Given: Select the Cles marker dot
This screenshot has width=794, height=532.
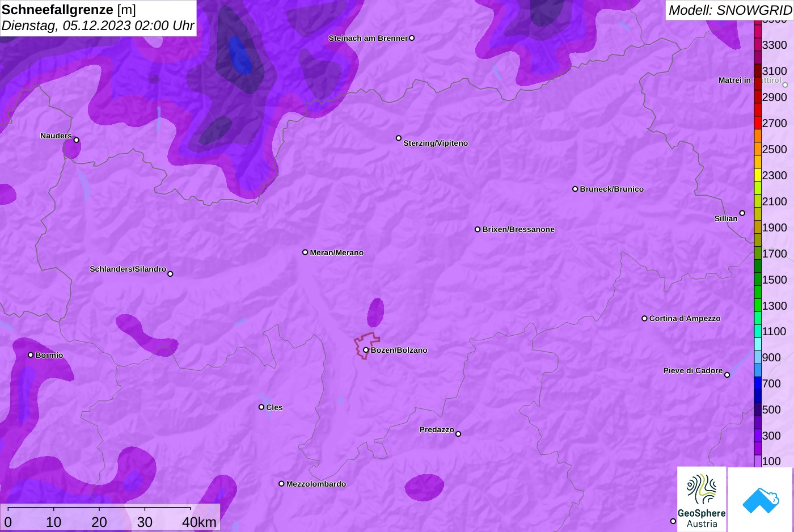Looking at the screenshot, I should tap(261, 407).
